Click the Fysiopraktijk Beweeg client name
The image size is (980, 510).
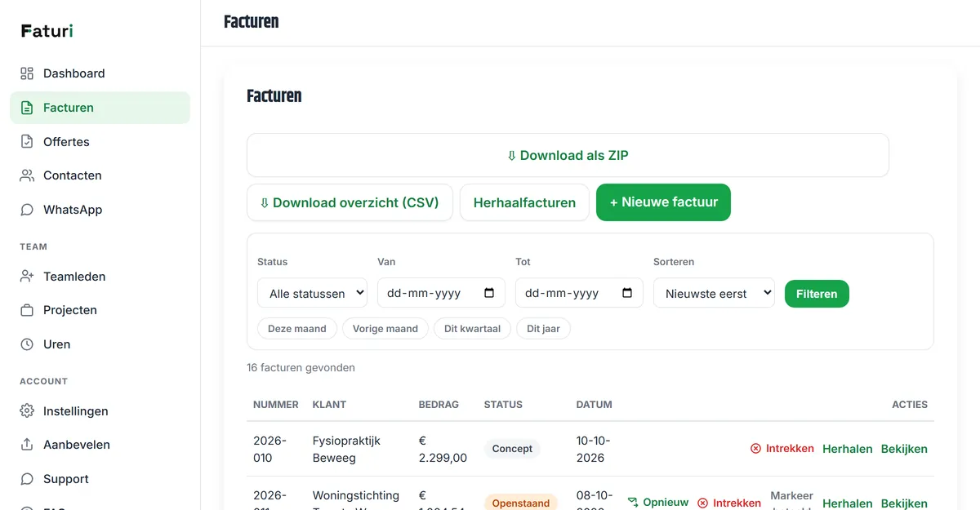[346, 449]
